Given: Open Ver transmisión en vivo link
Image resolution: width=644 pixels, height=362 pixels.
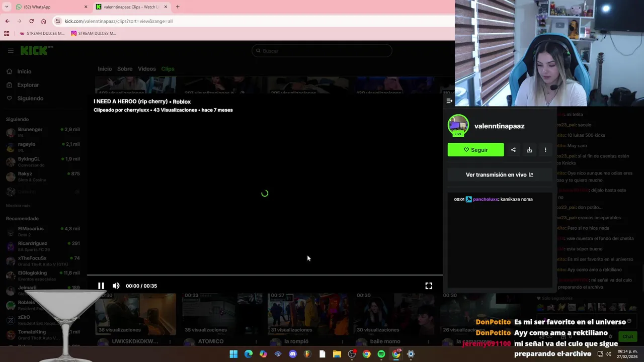Looking at the screenshot, I should (500, 175).
